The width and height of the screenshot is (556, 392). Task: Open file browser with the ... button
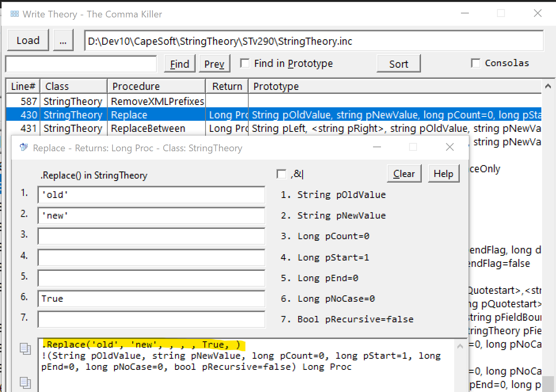(x=63, y=40)
